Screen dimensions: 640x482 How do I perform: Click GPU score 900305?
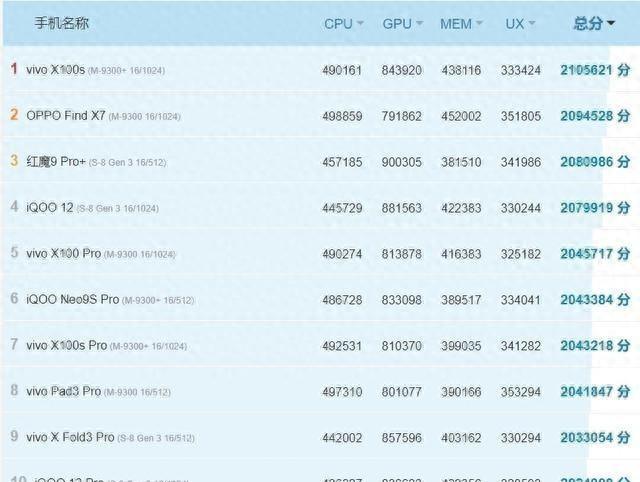point(402,161)
